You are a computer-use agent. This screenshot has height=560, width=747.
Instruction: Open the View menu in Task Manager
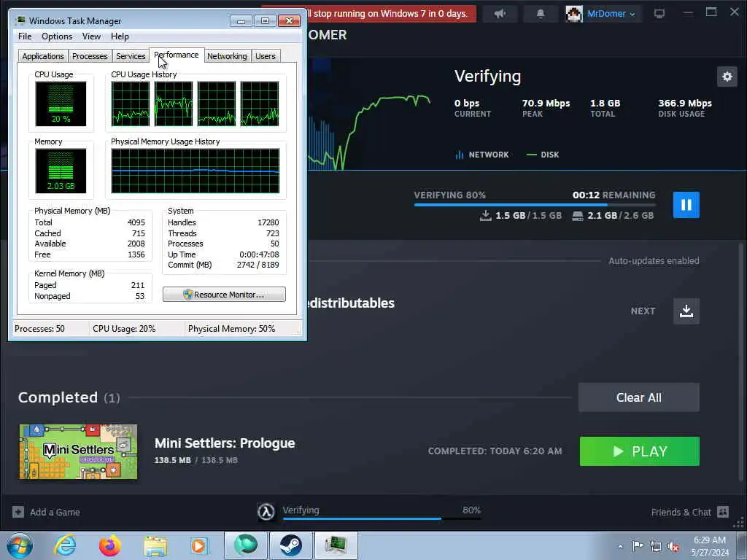(x=91, y=36)
